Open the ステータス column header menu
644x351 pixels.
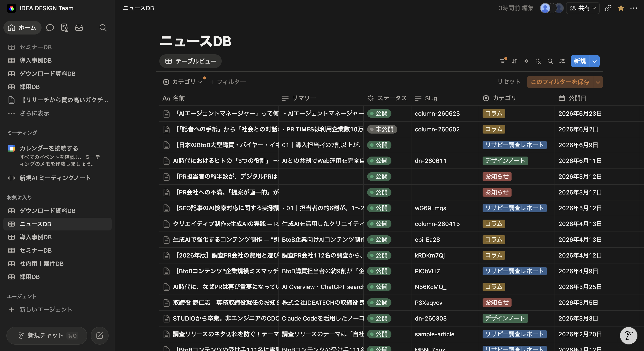(x=387, y=98)
